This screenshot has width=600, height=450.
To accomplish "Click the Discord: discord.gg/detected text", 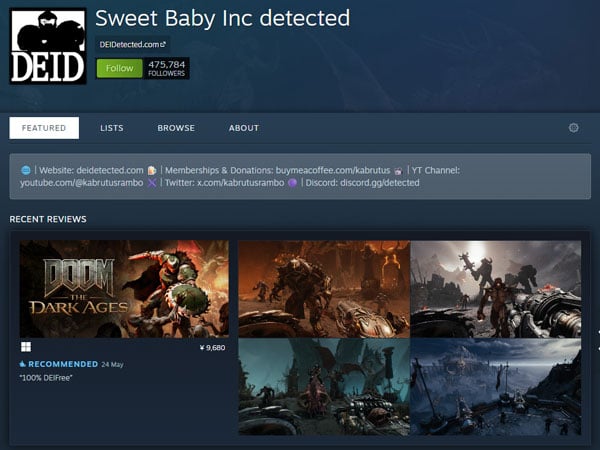I will (362, 183).
